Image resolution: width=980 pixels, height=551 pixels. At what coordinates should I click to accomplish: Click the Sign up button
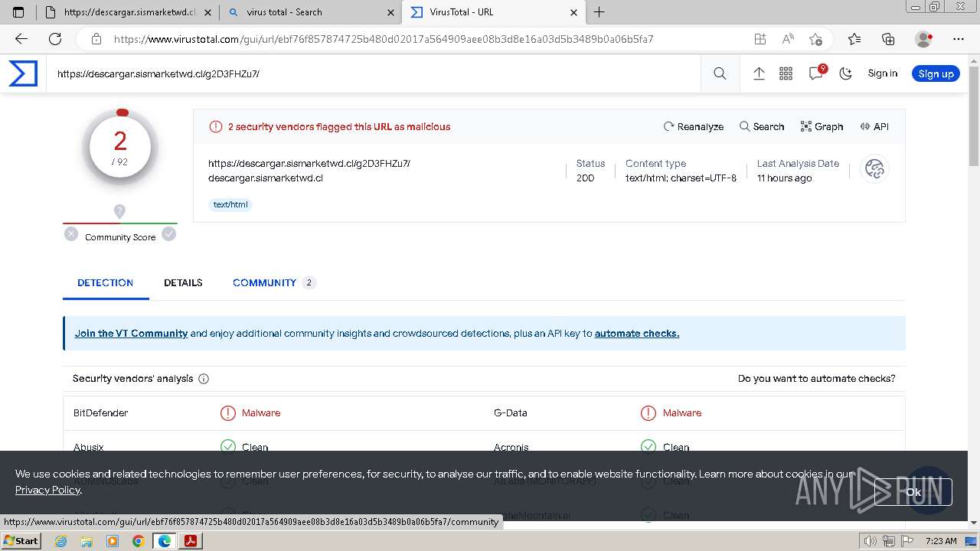tap(936, 73)
